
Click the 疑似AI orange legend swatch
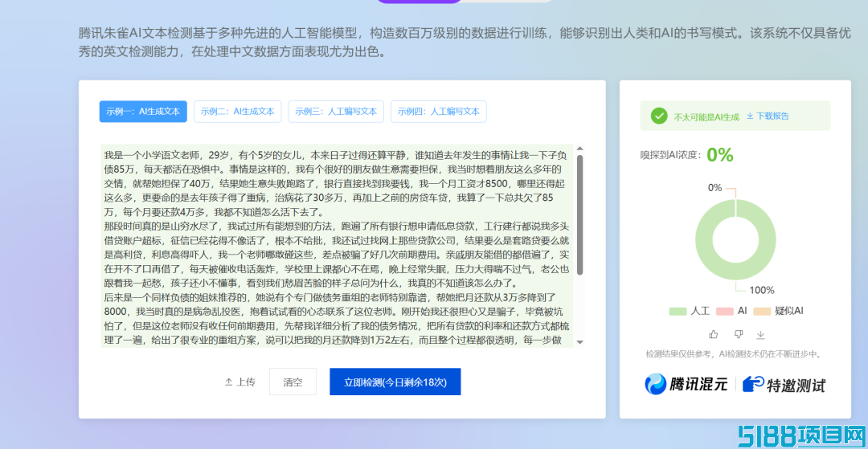point(763,312)
